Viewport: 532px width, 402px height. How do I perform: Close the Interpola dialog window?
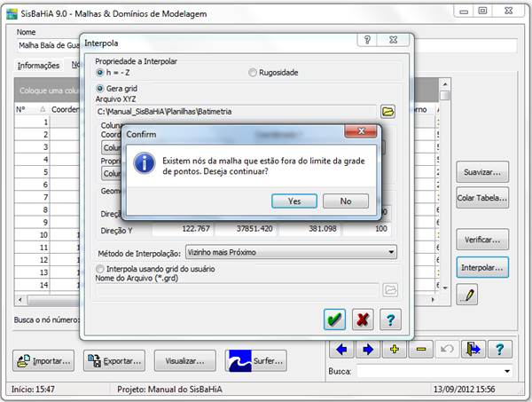[393, 40]
